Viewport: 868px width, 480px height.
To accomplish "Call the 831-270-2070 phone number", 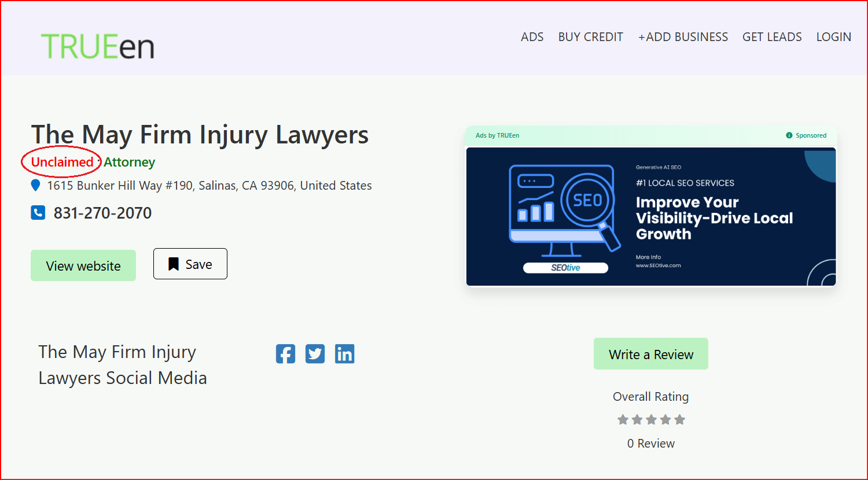I will coord(102,213).
